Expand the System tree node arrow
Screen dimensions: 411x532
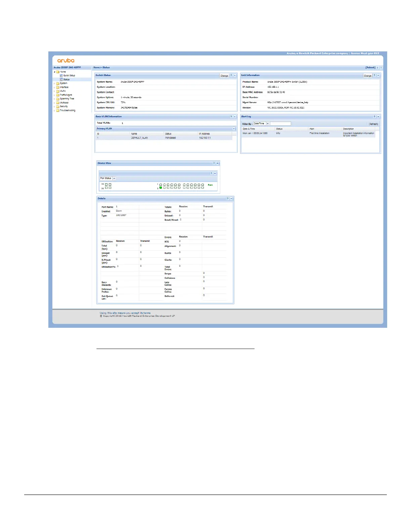tap(54, 83)
